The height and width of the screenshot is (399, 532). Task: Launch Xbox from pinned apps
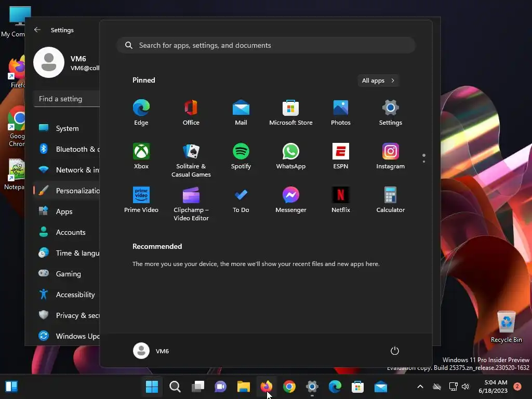[x=141, y=156]
